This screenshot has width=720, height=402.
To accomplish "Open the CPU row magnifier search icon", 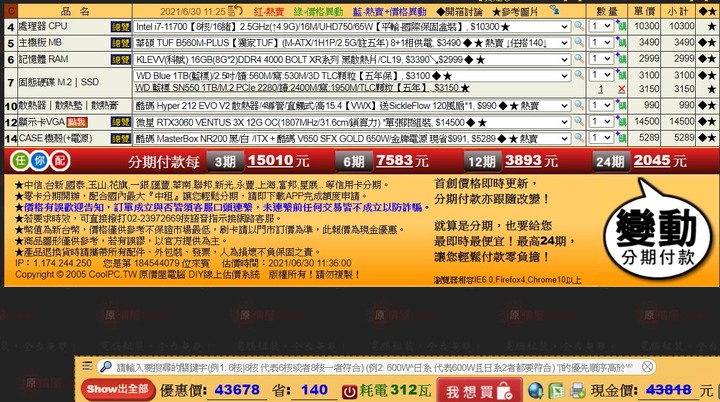I will point(579,26).
